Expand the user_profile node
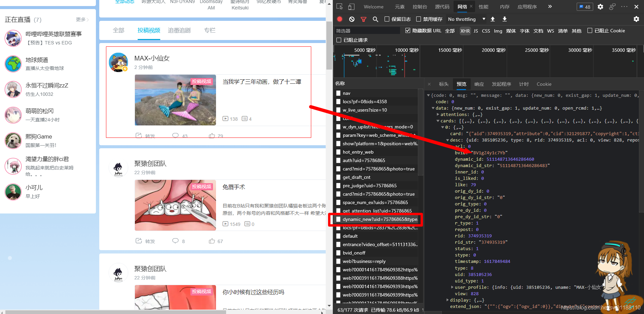Image resolution: width=644 pixels, height=314 pixels. pyautogui.click(x=452, y=287)
